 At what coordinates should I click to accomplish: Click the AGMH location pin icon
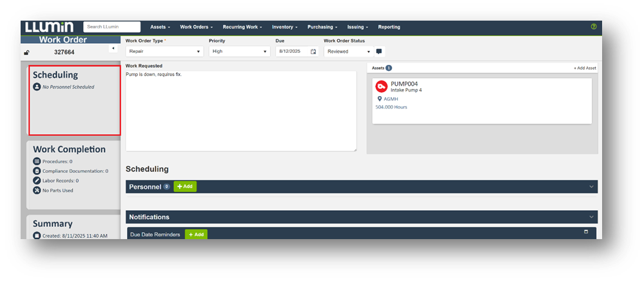coord(380,99)
